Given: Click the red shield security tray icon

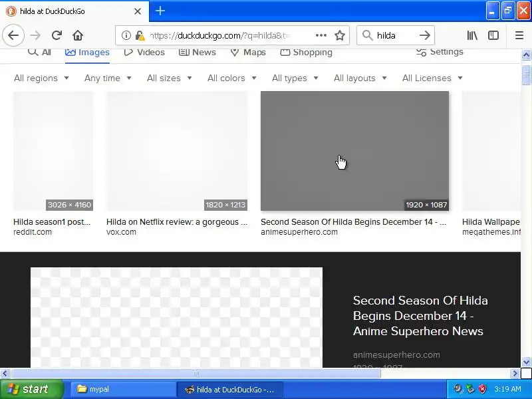Looking at the screenshot, I should tap(483, 389).
